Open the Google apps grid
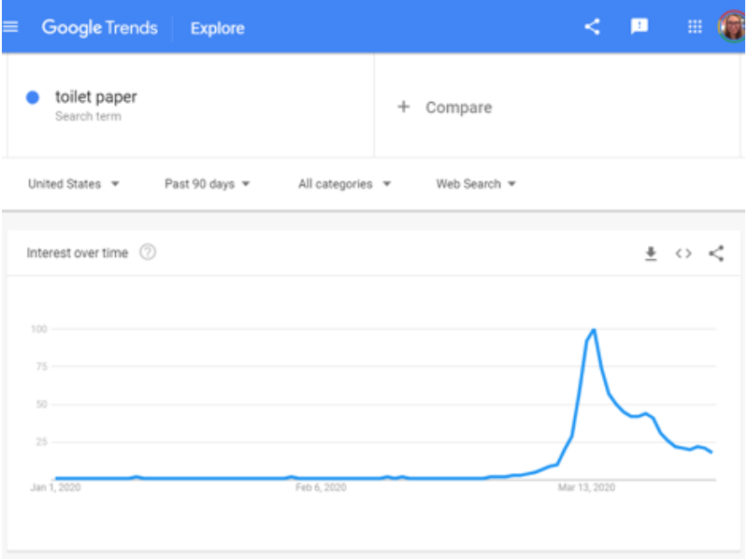The image size is (748, 560). tap(695, 27)
